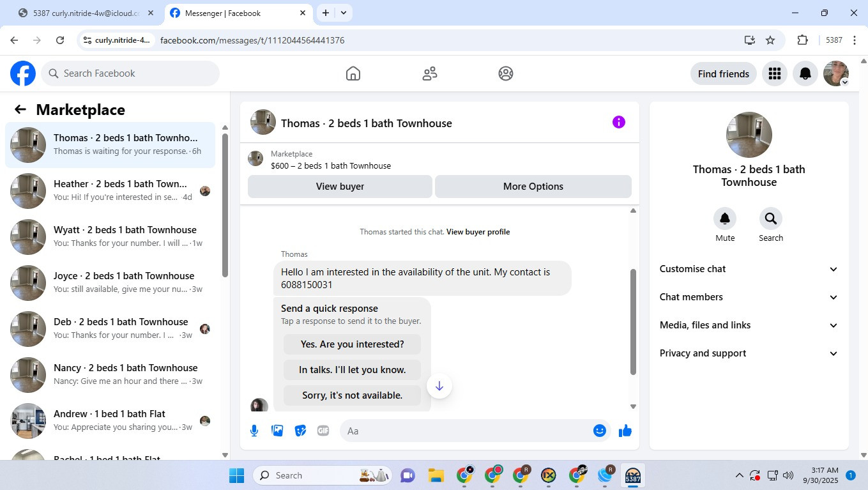
Task: Open the tab search dropdown arrow
Action: click(x=344, y=13)
